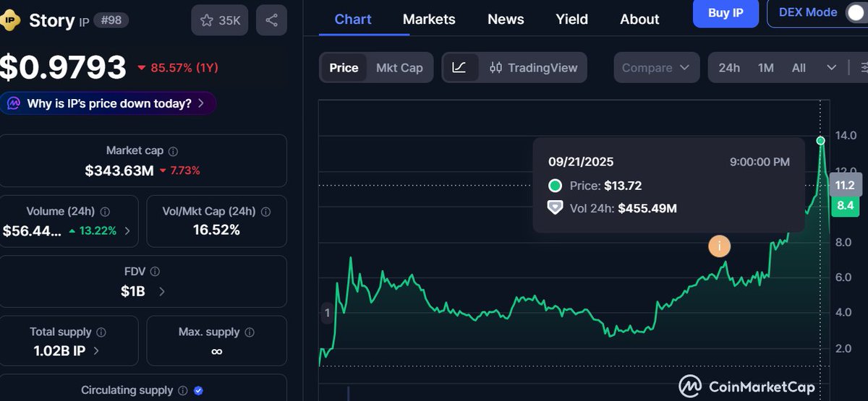This screenshot has height=401, width=868.
Task: Click the 11.2 gray price label
Action: tap(846, 185)
